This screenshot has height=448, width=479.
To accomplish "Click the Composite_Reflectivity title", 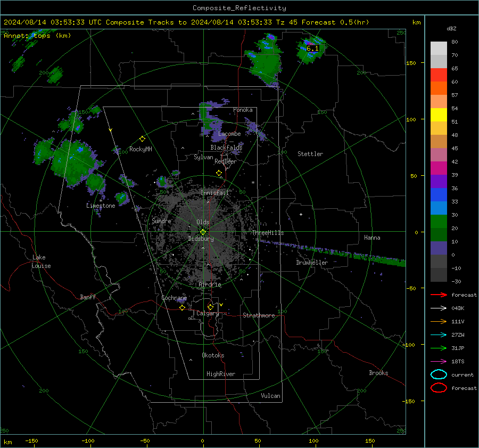I will click(x=240, y=8).
